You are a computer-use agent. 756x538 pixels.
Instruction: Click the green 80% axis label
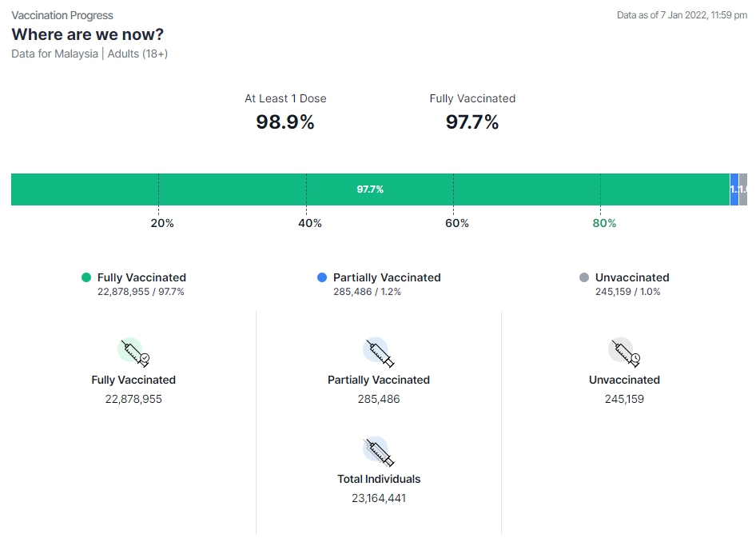(604, 223)
